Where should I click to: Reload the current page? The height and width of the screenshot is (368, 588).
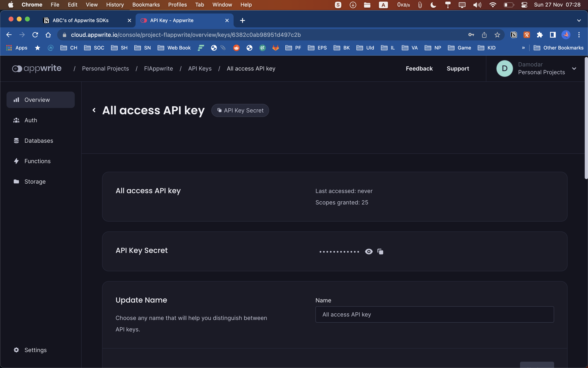35,35
